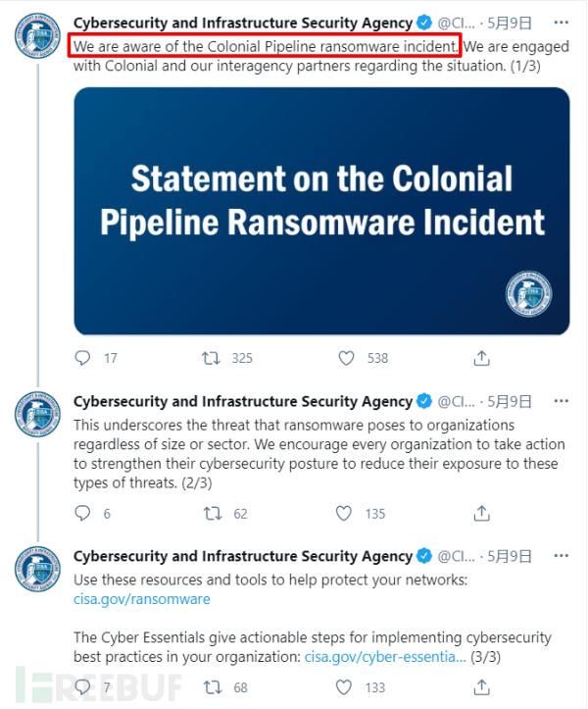Open more options on the first tweet

(561, 21)
